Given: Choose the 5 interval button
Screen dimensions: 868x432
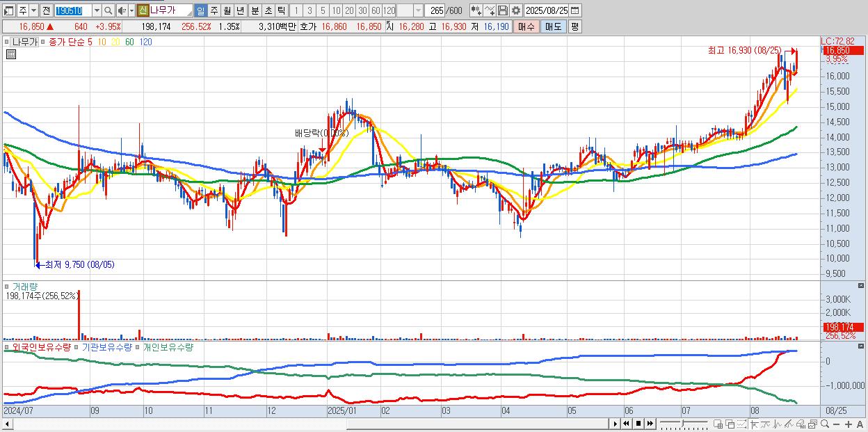Looking at the screenshot, I should [323, 10].
